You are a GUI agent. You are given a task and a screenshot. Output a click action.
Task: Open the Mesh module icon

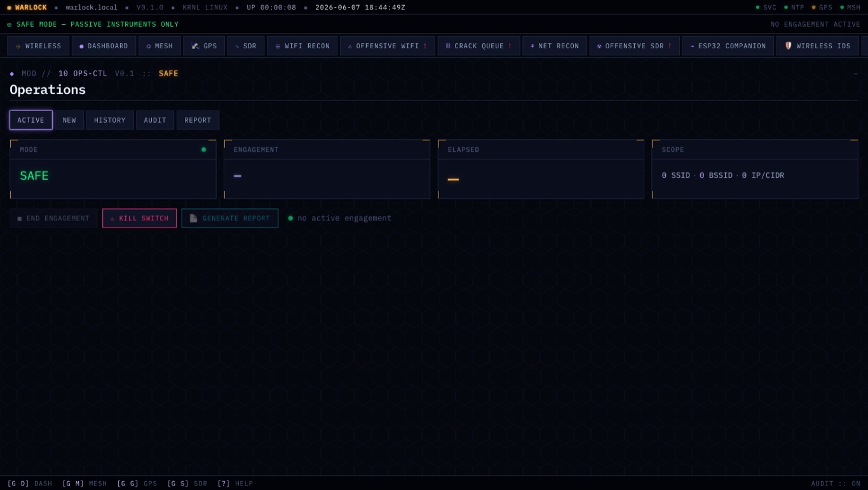149,46
